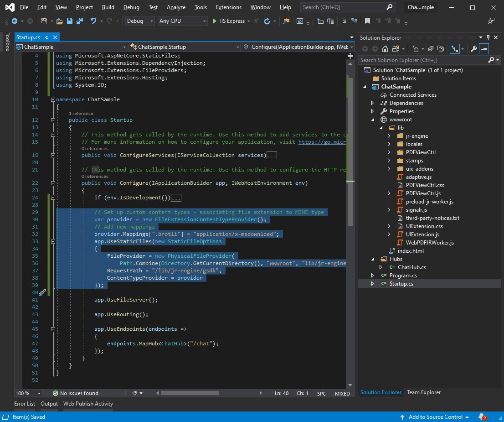Click the Comment out selected lines icon
The image size is (504, 422).
[344, 21]
